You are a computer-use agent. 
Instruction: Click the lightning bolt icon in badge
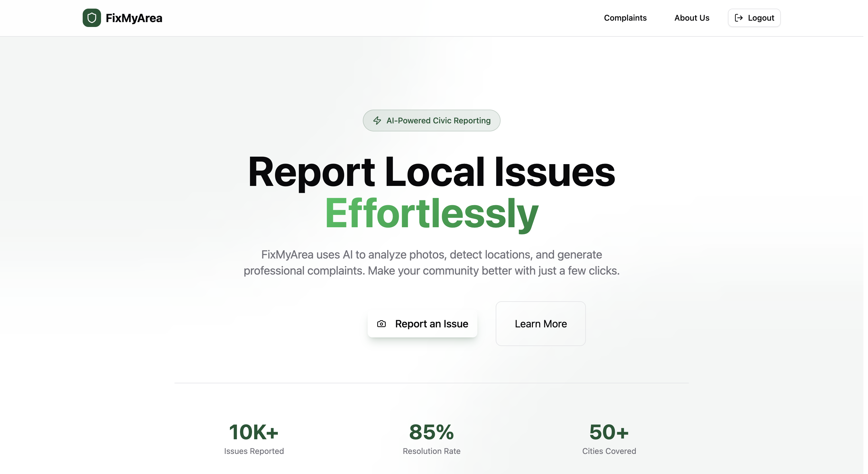coord(377,121)
